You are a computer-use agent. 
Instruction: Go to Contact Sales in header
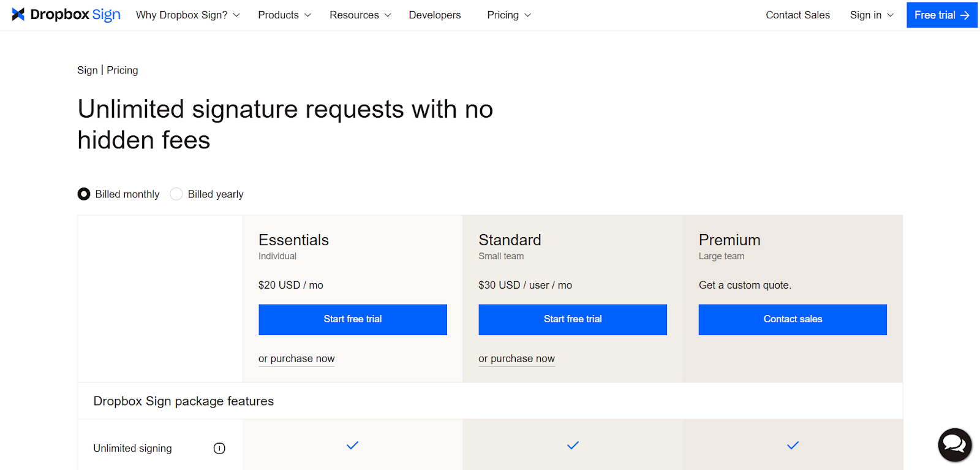point(797,15)
